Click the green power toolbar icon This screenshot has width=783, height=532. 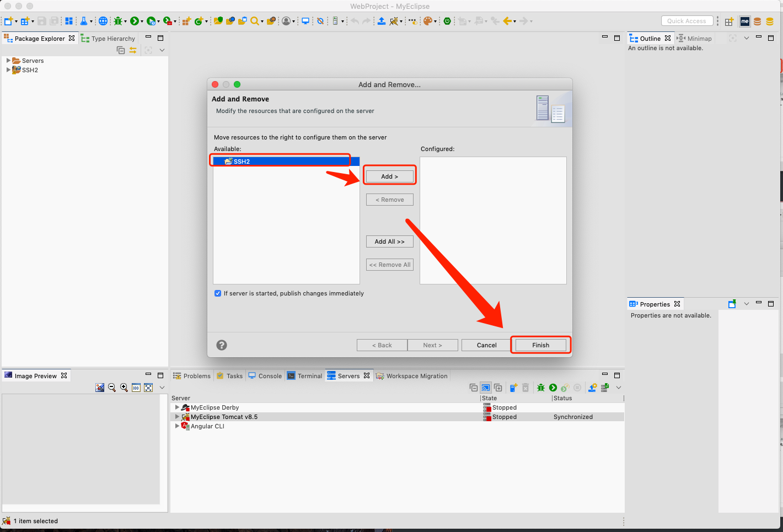point(447,21)
